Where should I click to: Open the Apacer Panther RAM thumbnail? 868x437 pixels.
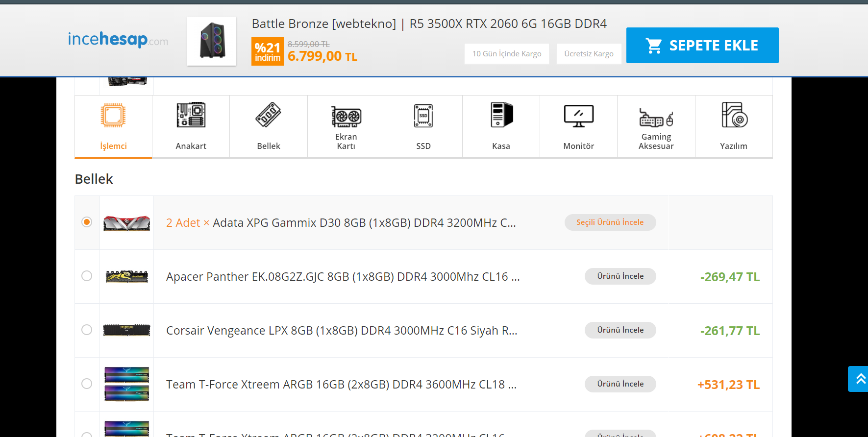coord(126,277)
